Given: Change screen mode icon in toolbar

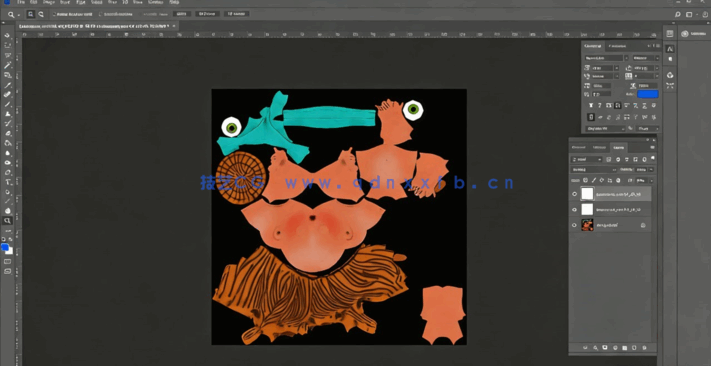Looking at the screenshot, I should tap(7, 271).
